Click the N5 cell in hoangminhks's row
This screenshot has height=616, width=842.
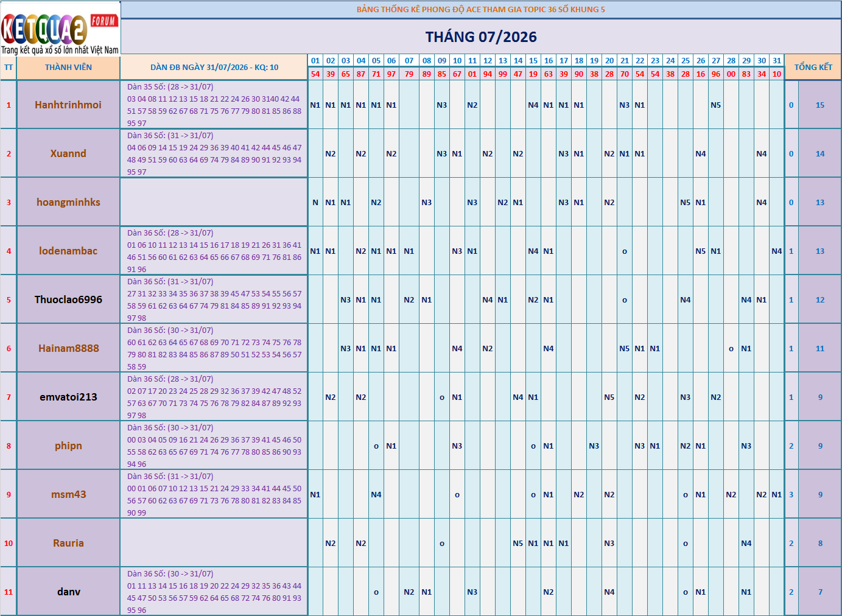(686, 202)
